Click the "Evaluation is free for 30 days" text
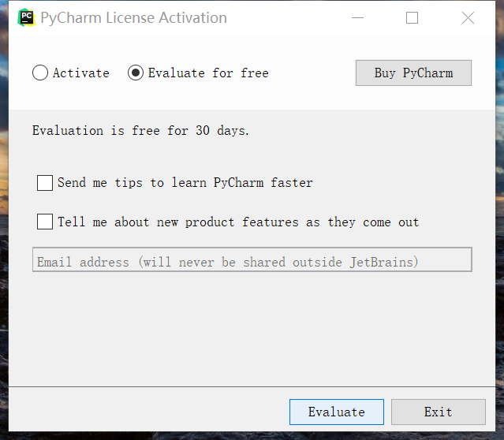504x440 pixels. pos(140,131)
